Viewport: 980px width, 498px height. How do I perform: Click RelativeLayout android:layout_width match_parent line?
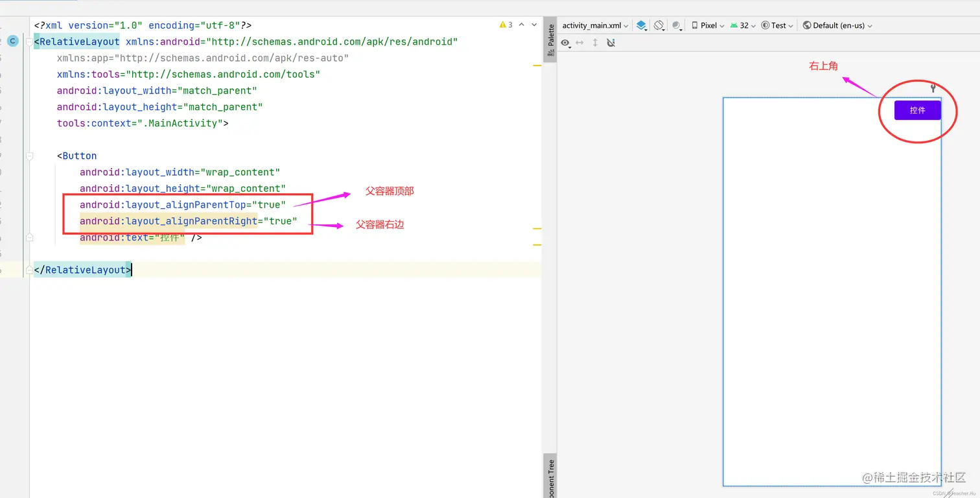157,91
